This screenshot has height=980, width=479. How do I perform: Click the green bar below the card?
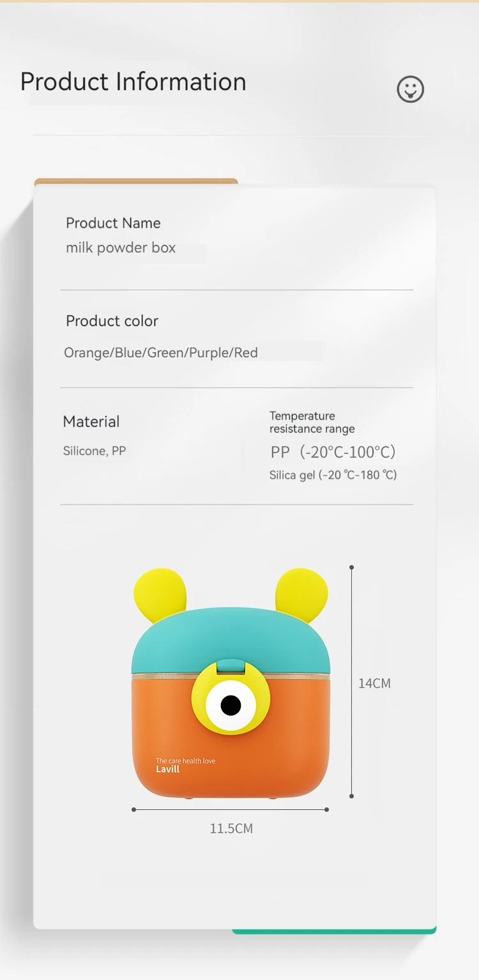pos(334,931)
